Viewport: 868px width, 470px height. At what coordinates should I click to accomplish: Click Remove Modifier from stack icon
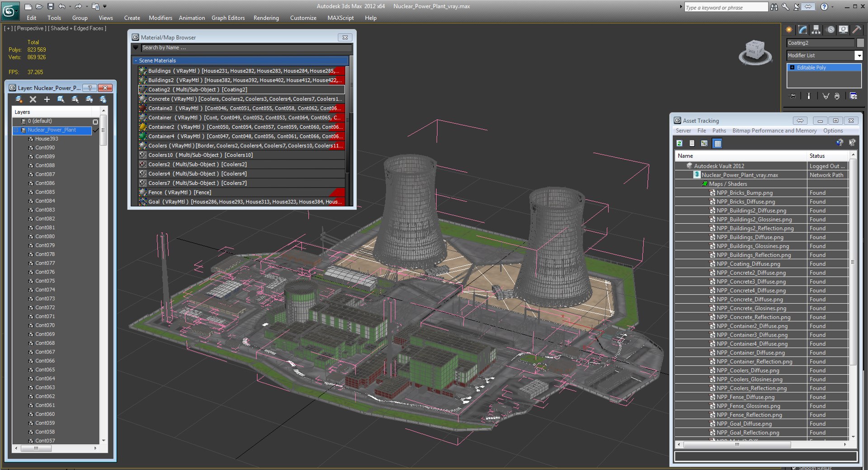pos(837,96)
